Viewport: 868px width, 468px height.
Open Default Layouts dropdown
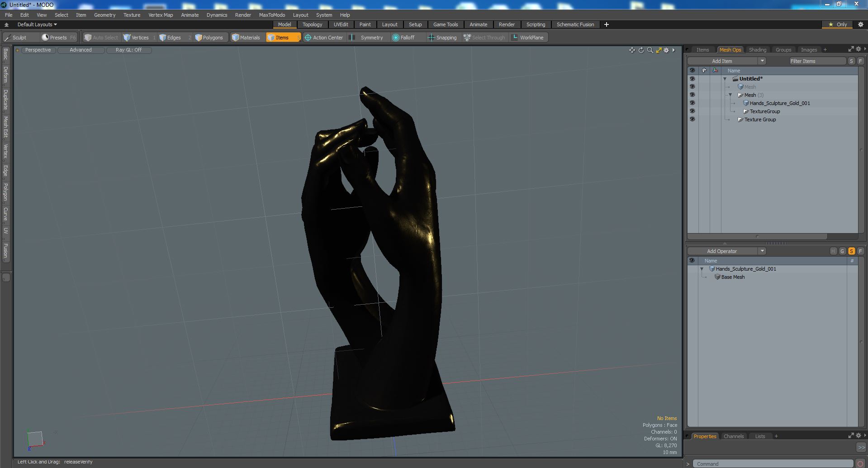tap(37, 24)
